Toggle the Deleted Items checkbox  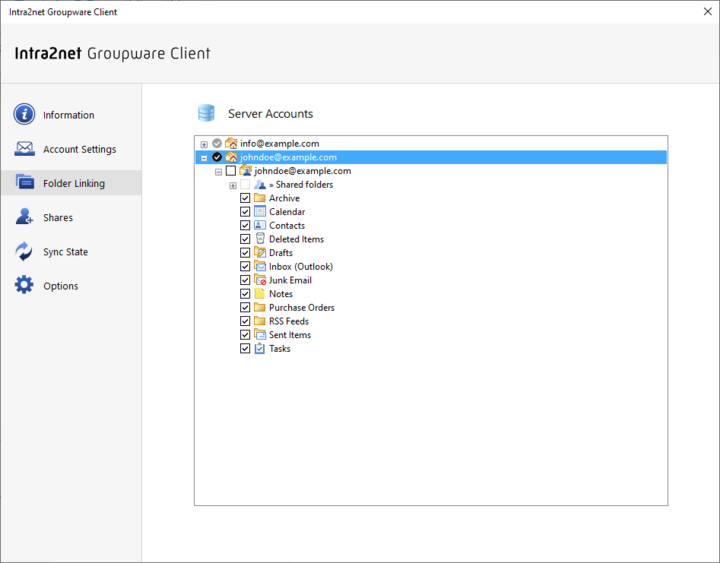coord(245,239)
